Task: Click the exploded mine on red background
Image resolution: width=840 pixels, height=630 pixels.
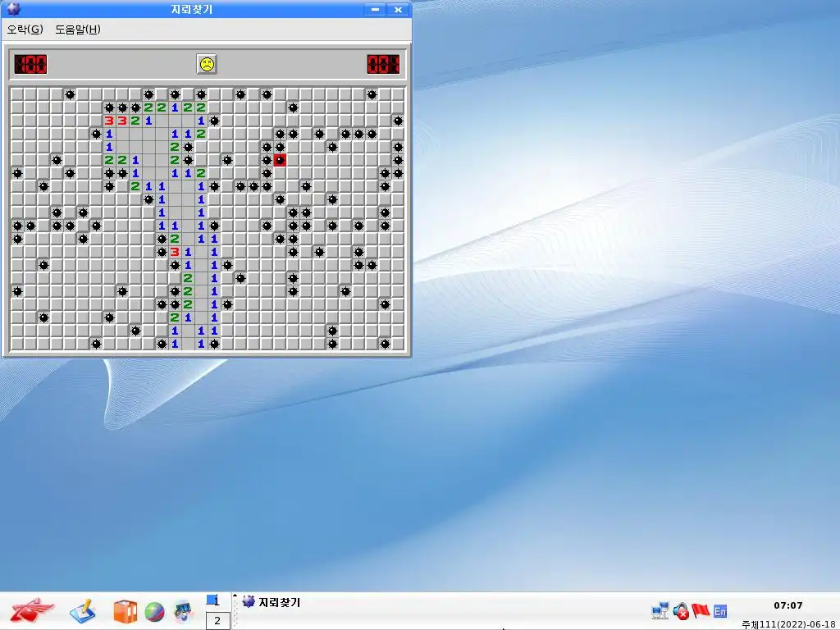Action: point(280,160)
